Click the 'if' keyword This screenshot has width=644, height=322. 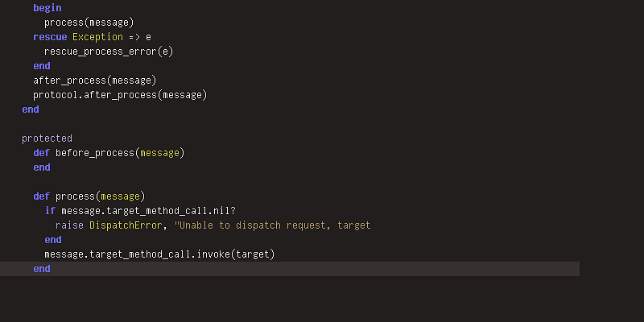50,211
